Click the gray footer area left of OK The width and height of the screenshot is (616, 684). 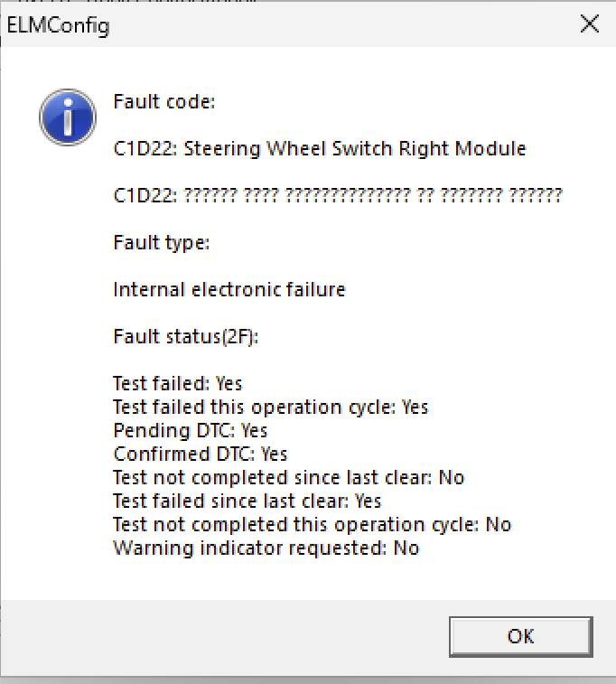pos(226,636)
